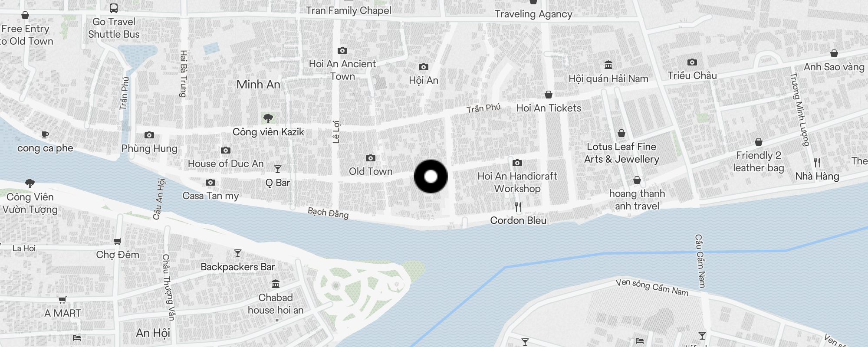Click the cong ca phe coffee cup icon
This screenshot has width=868, height=347.
(45, 134)
